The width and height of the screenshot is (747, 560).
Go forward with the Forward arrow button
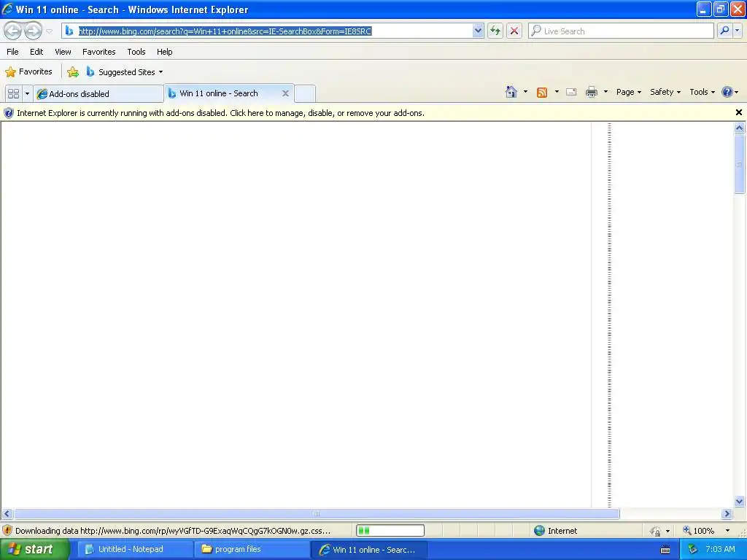pyautogui.click(x=33, y=31)
